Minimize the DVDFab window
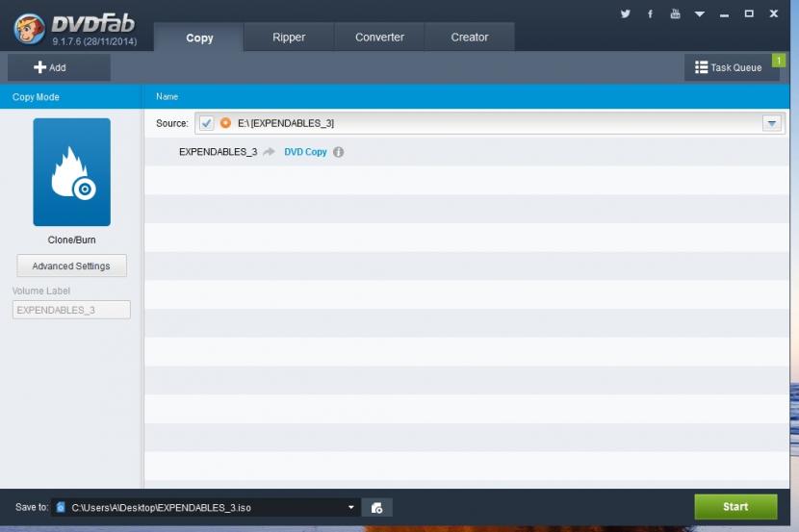 point(724,14)
